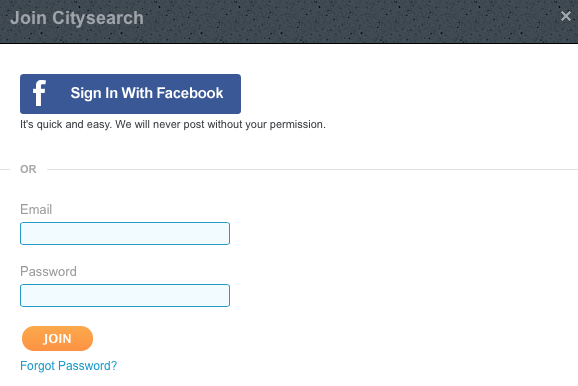Click the horizontal line beside OR

(x=312, y=170)
